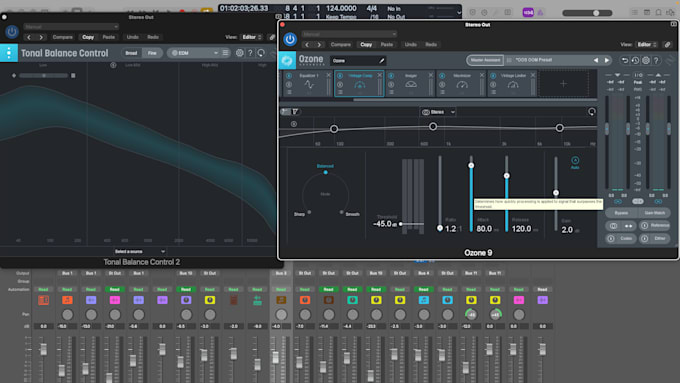Open the Ozone settings gear icon

point(646,61)
